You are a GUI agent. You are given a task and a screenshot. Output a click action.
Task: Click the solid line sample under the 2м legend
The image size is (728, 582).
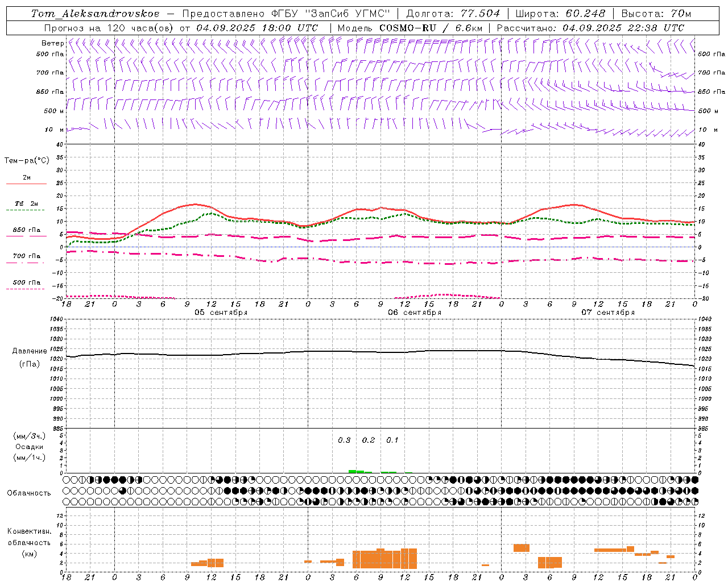(x=26, y=184)
